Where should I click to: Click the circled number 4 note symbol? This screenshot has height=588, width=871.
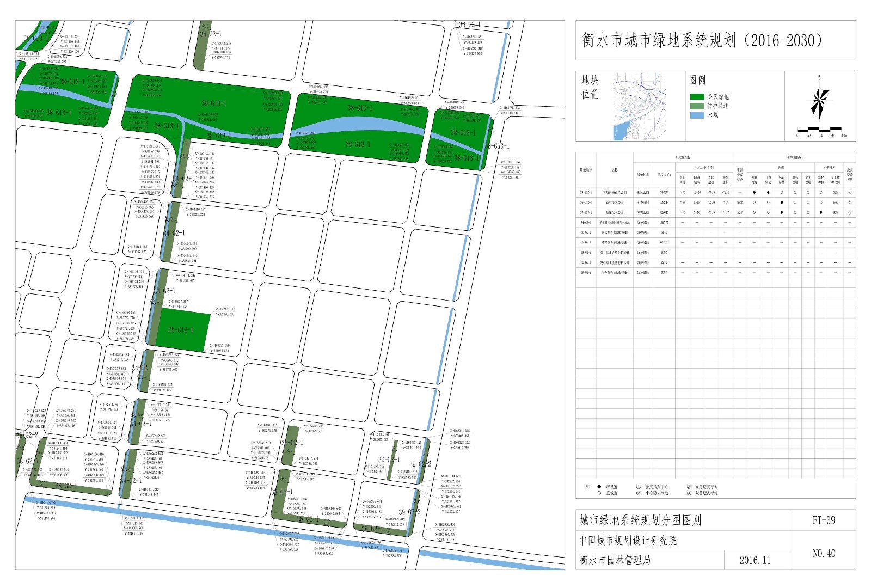coord(689,493)
